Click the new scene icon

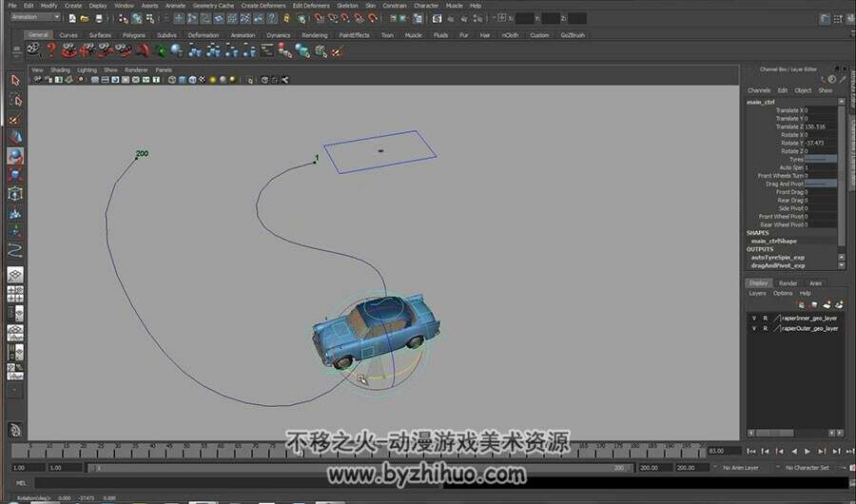(x=72, y=19)
